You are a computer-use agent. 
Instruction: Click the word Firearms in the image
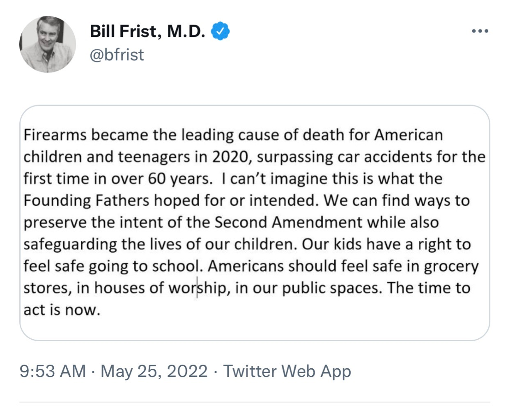(x=55, y=135)
